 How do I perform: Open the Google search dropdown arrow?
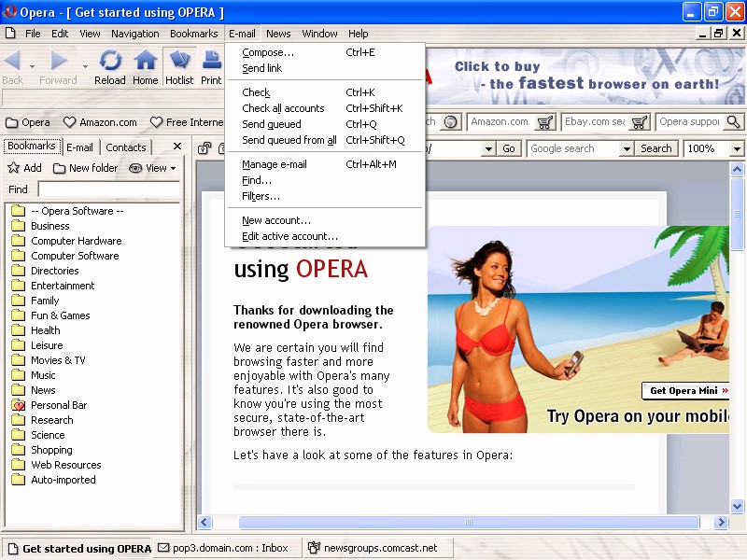tap(627, 149)
